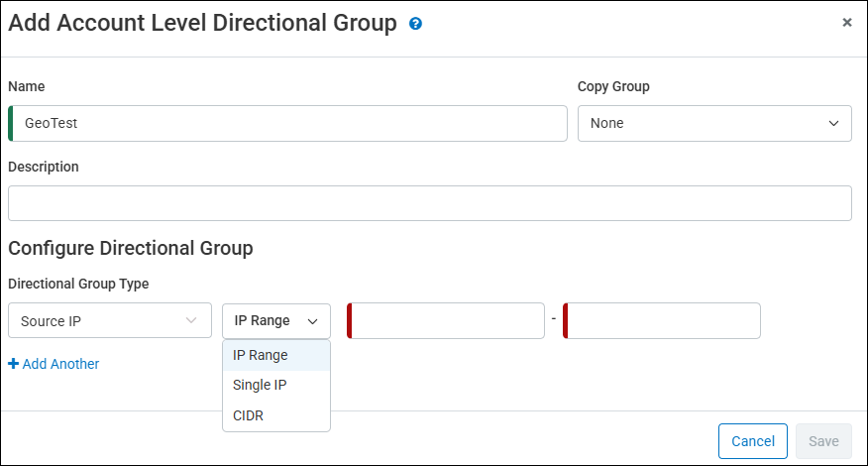Image resolution: width=868 pixels, height=466 pixels.
Task: Choose IP Range from the open list
Action: click(276, 355)
